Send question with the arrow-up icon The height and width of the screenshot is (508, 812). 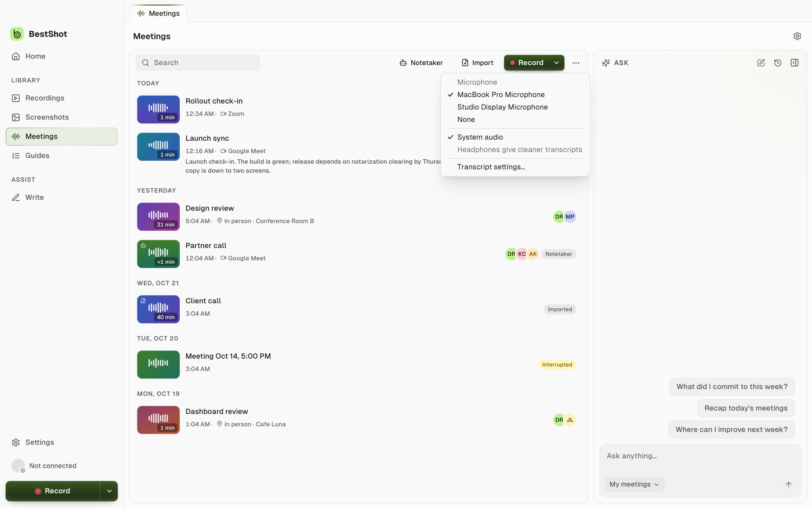[788, 484]
